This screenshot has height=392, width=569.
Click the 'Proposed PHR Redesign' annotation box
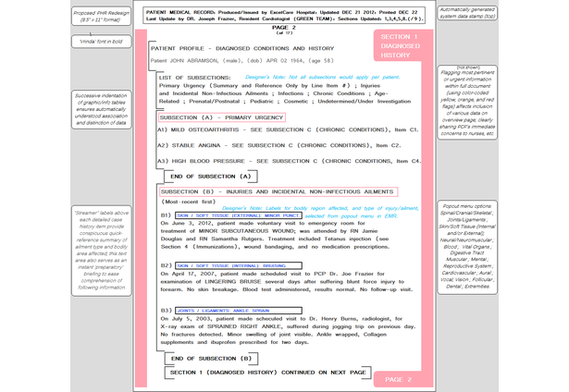pyautogui.click(x=101, y=17)
